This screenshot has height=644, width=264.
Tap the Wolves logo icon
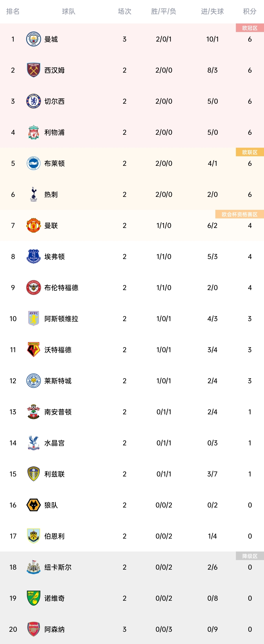click(x=33, y=505)
